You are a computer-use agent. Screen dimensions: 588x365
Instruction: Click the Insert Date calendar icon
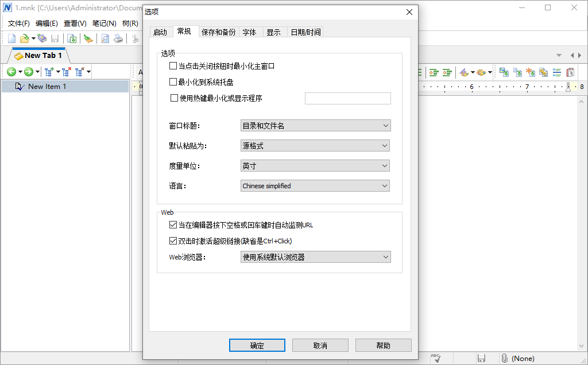click(x=570, y=72)
